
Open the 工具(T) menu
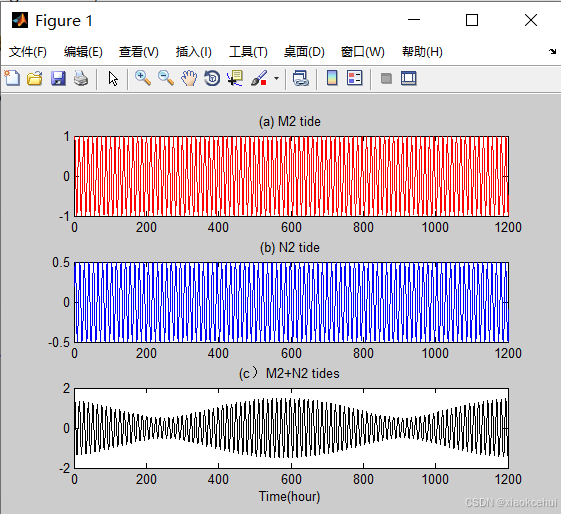[248, 52]
